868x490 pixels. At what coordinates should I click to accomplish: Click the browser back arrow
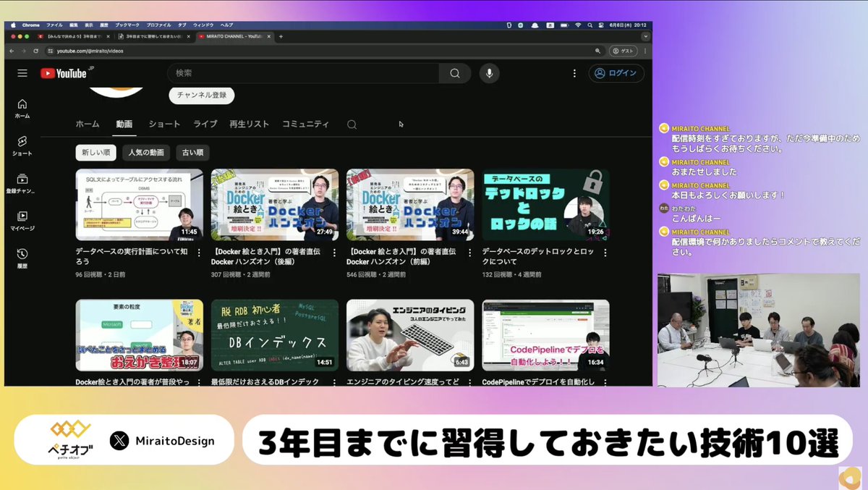[x=13, y=51]
